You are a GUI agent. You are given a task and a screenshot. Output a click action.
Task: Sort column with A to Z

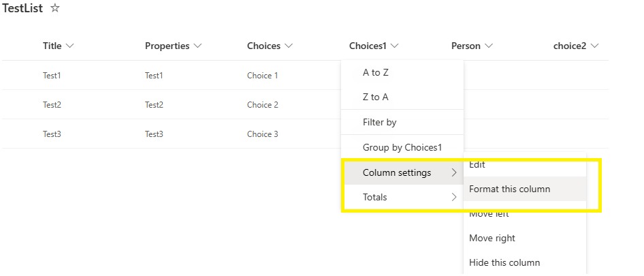click(376, 72)
